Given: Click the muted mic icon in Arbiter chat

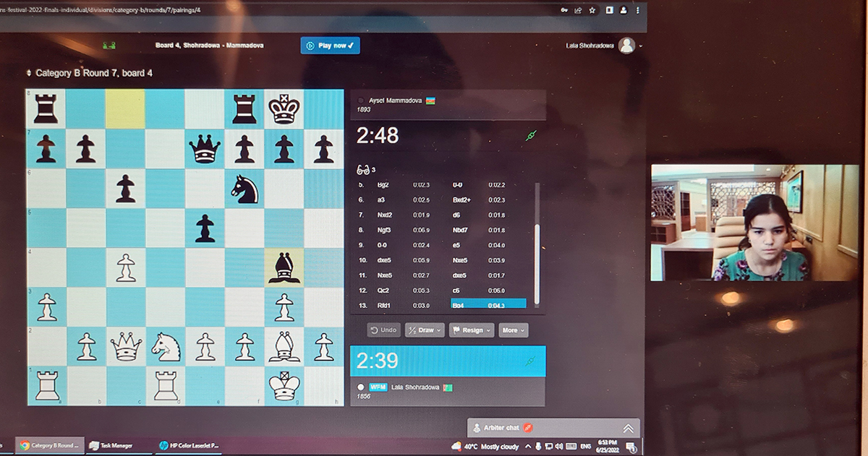Looking at the screenshot, I should pos(528,428).
